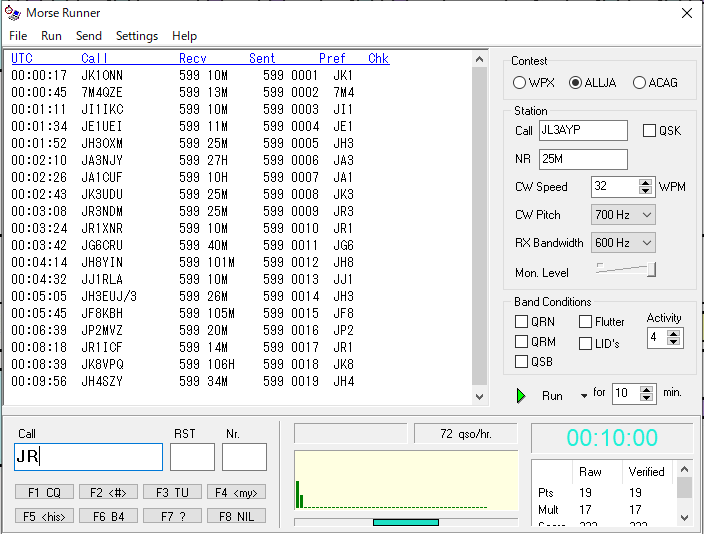Click the station Call field JL3AYP
704x534 pixels.
click(583, 130)
